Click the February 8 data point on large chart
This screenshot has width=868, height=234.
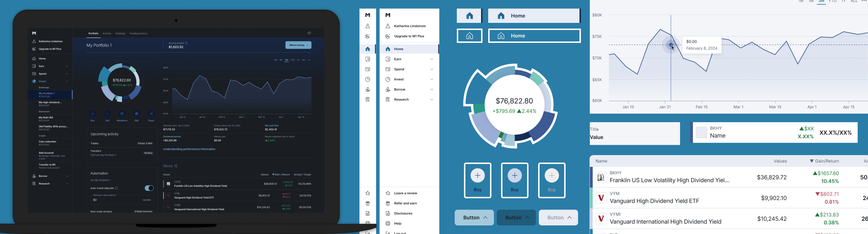671,45
